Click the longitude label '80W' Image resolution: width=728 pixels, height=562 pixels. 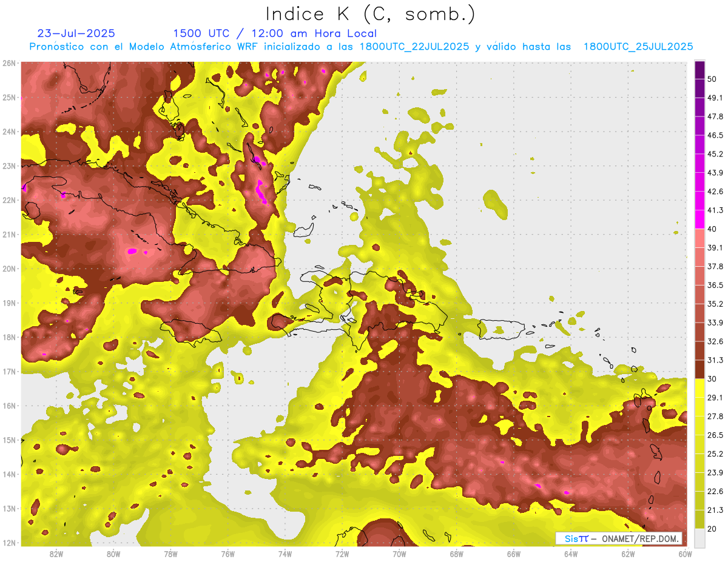pos(113,554)
